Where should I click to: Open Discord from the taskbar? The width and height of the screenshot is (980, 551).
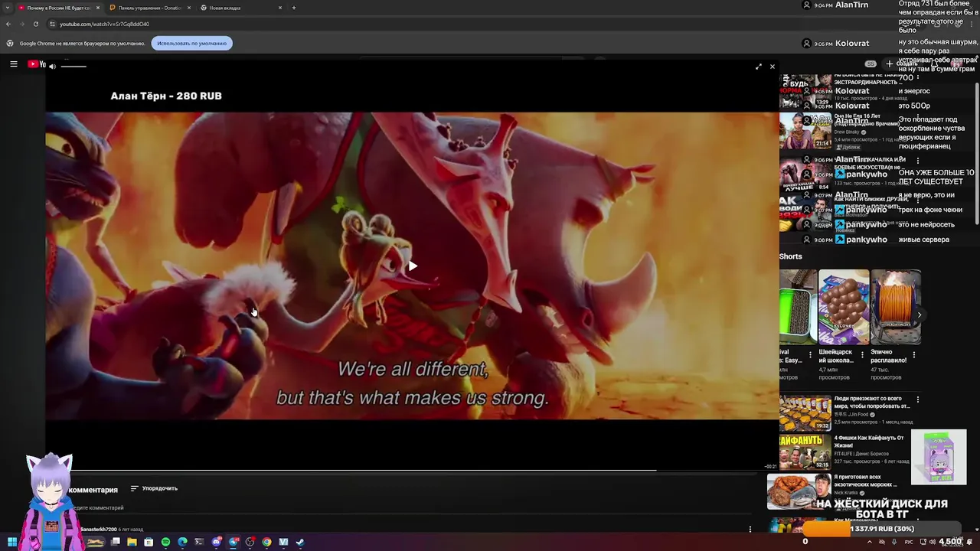pos(217,542)
